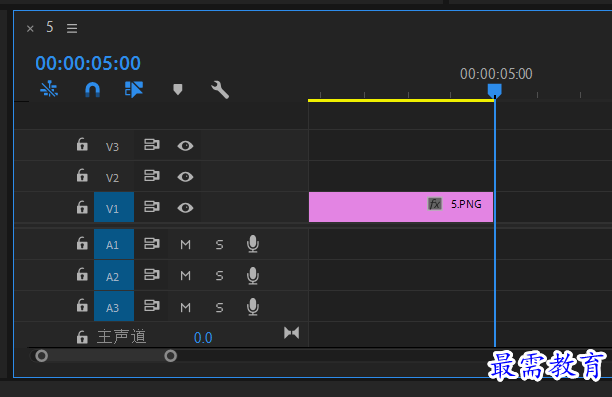Click the yellow render bar on the ruler
The height and width of the screenshot is (397, 612).
pos(401,100)
